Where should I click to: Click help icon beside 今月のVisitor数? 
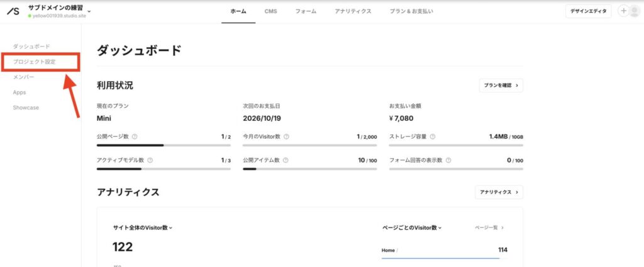click(286, 136)
